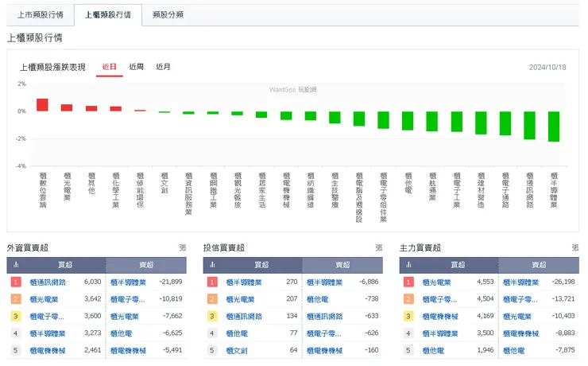Click the green 櫃通訊網路 bar in chart

point(529,126)
